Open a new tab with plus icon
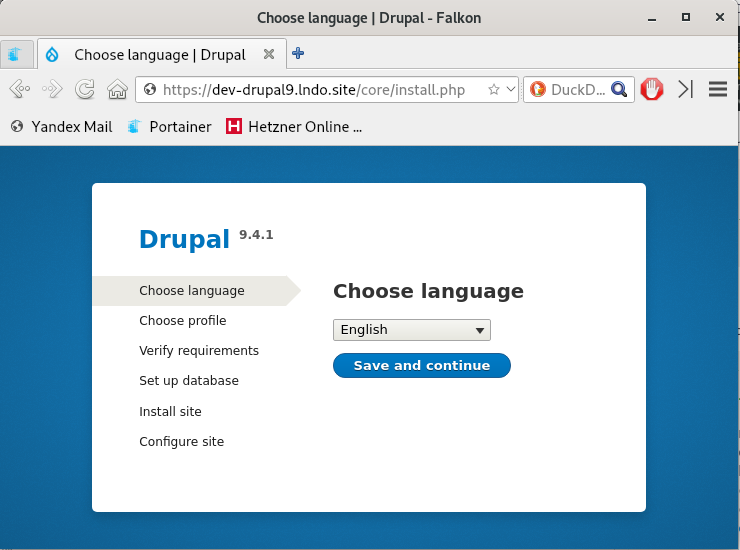This screenshot has height=550, width=740. coord(298,53)
